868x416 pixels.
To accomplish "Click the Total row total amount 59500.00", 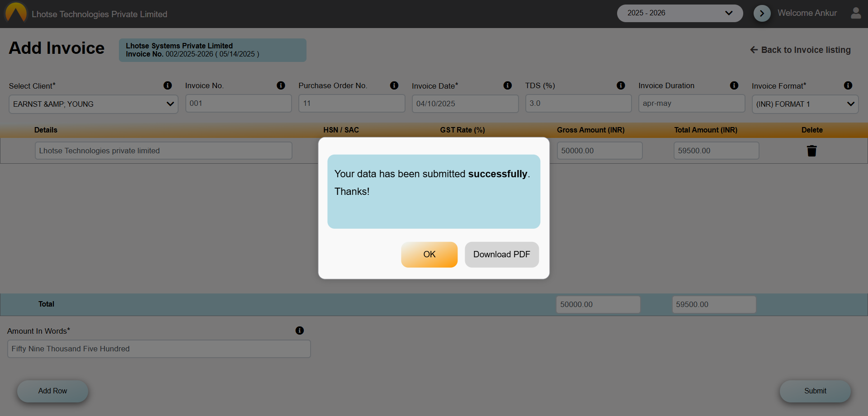I will click(x=714, y=304).
